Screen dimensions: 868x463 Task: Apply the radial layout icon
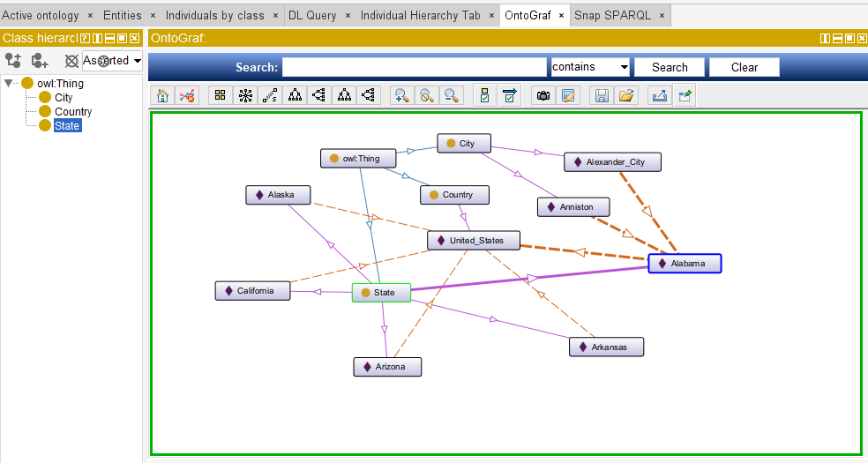coord(245,96)
